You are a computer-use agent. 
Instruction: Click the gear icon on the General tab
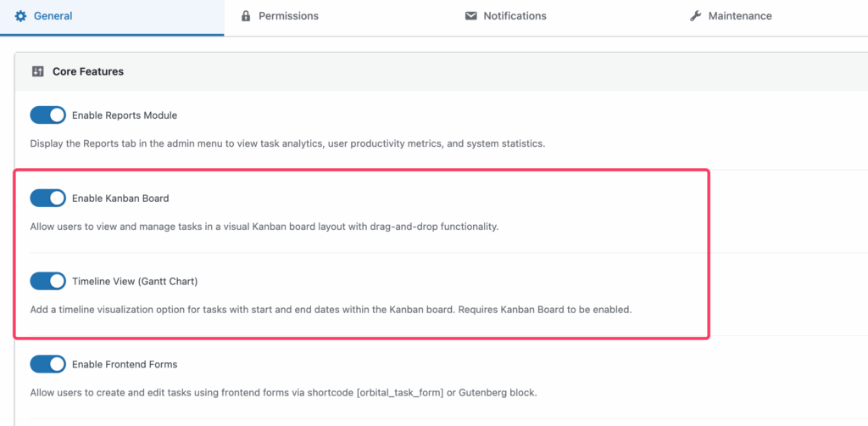(21, 16)
